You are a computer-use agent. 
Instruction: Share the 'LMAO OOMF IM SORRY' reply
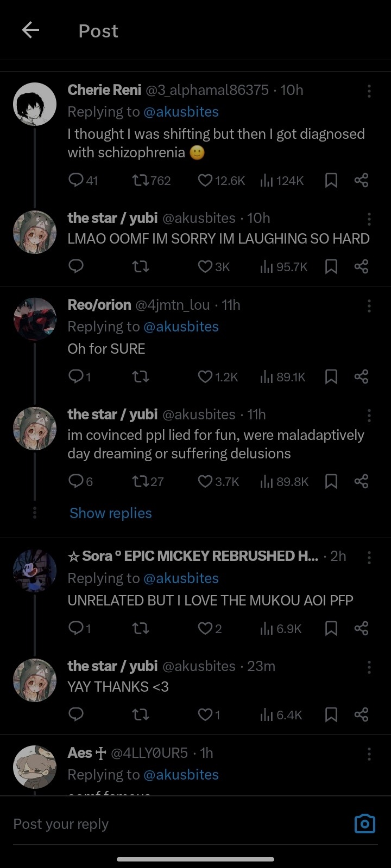(x=361, y=266)
